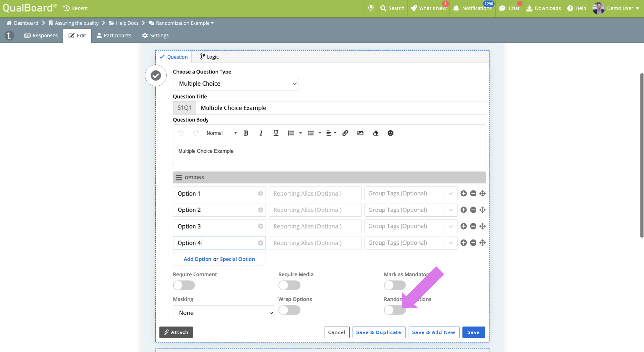Enable the Require Comment toggle
644x352 pixels.
tap(184, 285)
